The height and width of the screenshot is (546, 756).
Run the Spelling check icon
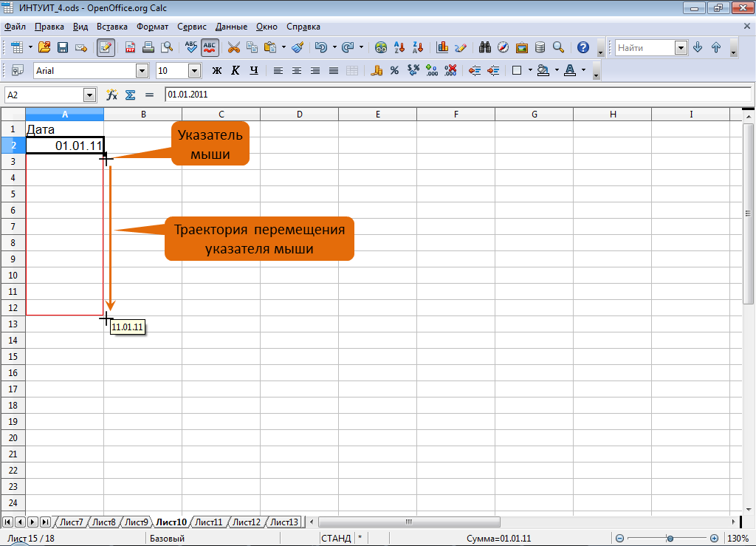[191, 47]
